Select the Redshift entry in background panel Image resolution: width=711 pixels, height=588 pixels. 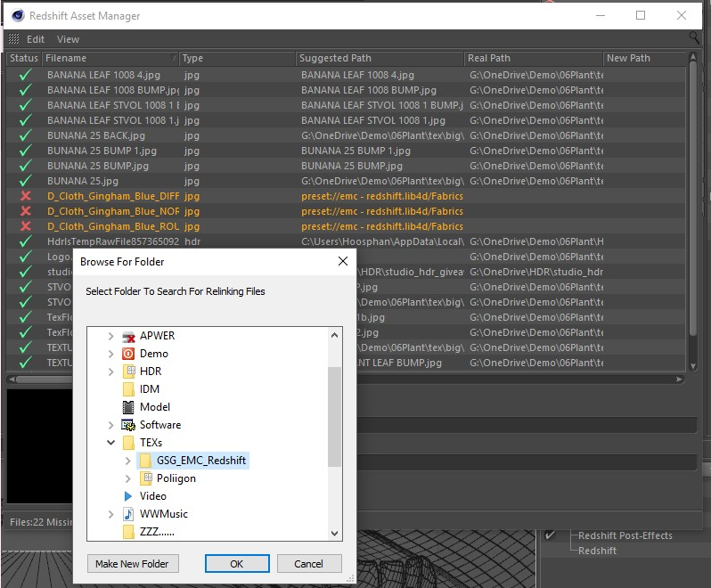coord(597,551)
